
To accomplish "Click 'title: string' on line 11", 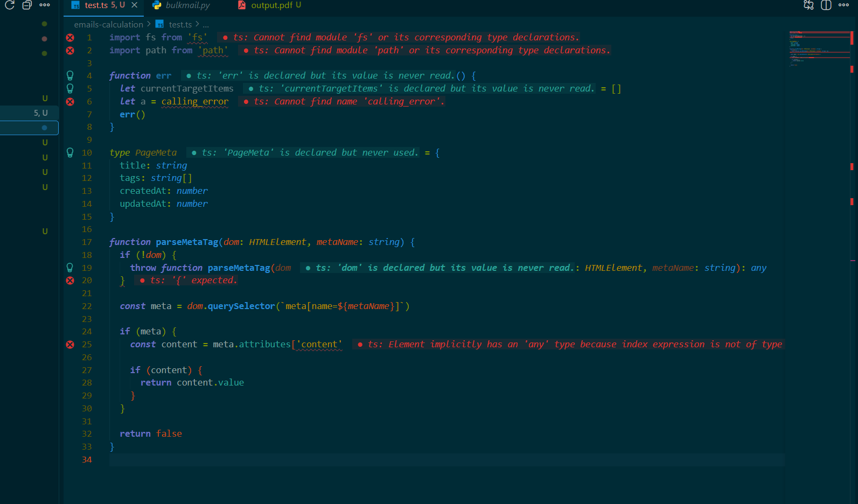I will click(154, 165).
